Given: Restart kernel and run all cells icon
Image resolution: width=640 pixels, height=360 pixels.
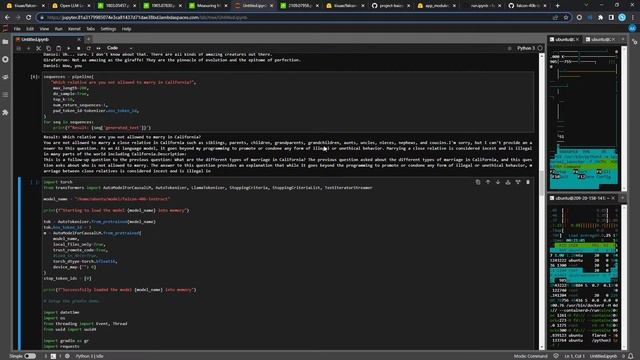Looking at the screenshot, I should (x=98, y=48).
